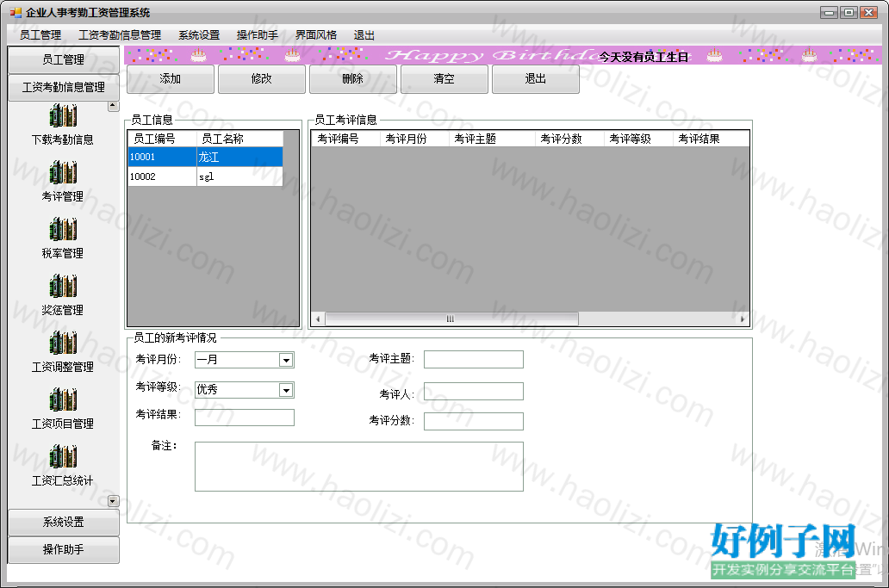The height and width of the screenshot is (588, 889).
Task: Open the 工资汇总统计 sidebar icon
Action: click(63, 456)
